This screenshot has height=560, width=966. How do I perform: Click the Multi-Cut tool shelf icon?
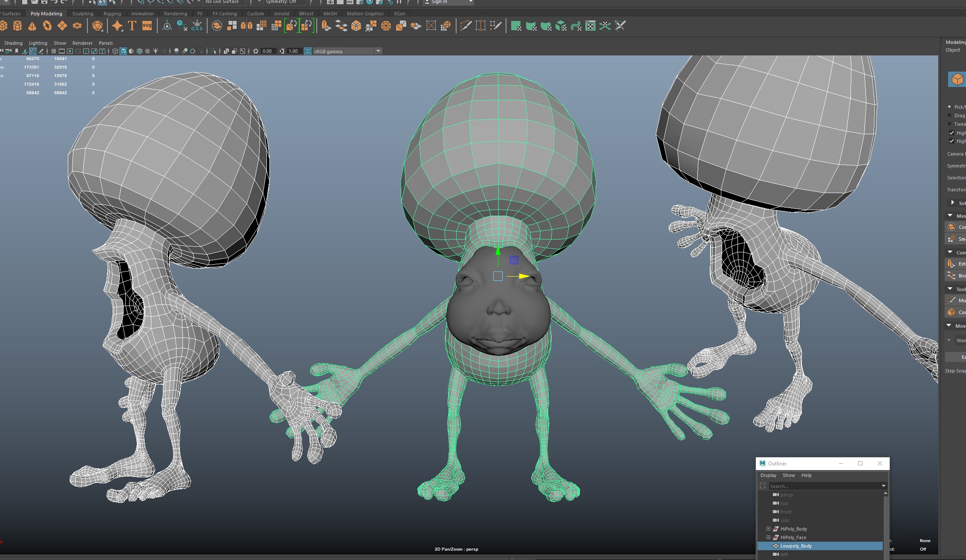[x=466, y=26]
